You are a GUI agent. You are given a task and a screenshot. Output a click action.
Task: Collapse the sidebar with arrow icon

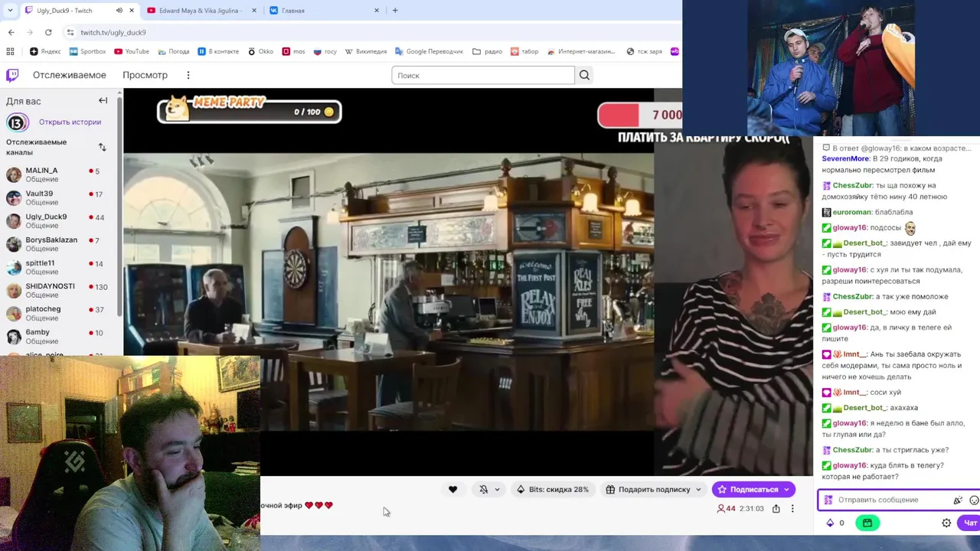[x=103, y=100]
